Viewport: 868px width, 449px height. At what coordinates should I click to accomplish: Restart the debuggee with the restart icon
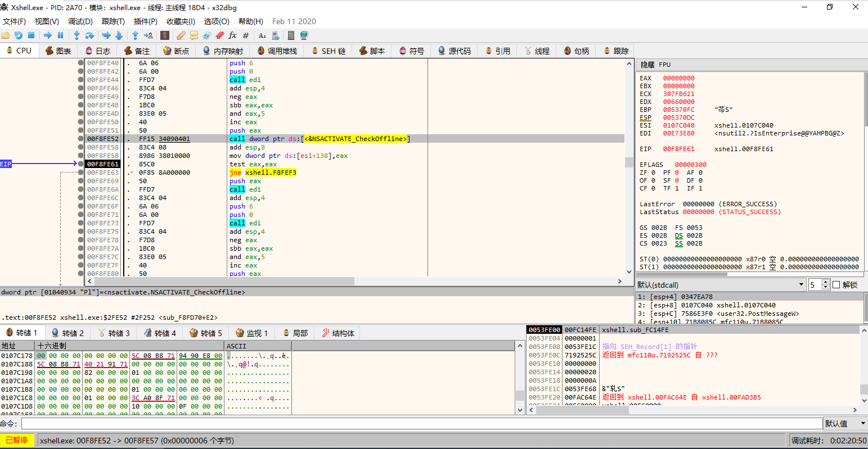[19, 35]
